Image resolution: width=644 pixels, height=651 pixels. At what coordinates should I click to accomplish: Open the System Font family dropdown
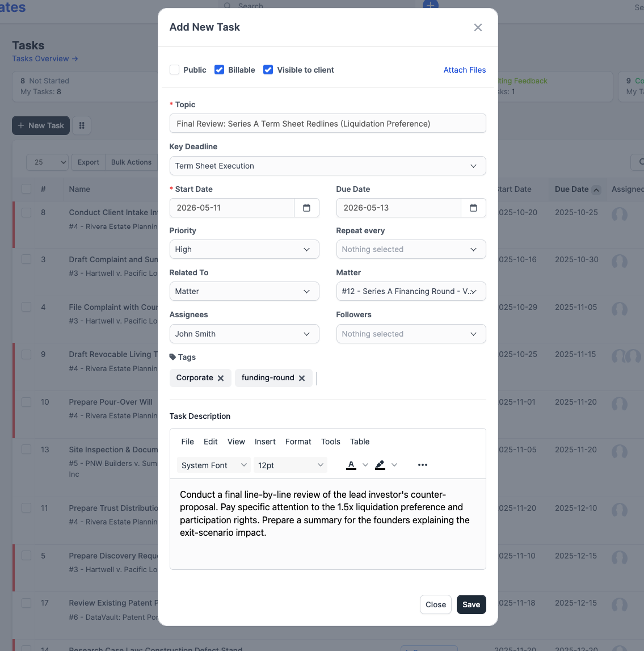point(214,465)
